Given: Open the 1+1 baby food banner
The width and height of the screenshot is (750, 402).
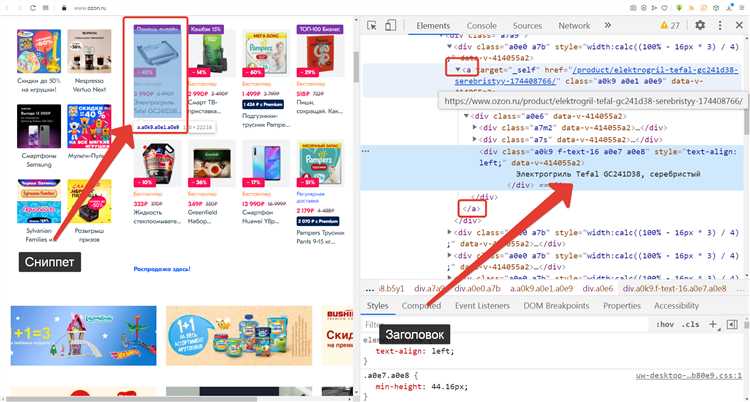Looking at the screenshot, I should tap(239, 335).
